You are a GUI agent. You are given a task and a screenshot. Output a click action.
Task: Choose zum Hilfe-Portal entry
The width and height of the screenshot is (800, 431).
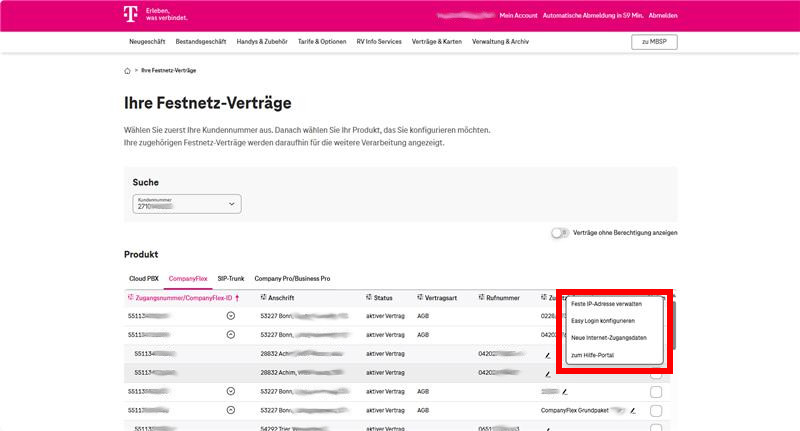point(592,355)
